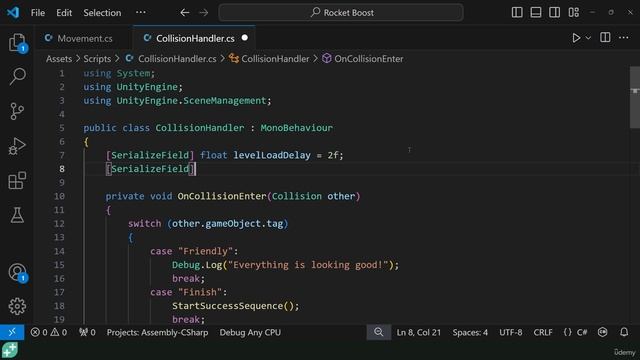This screenshot has width=640, height=360.
Task: Click the Rocket Boost command search box
Action: pyautogui.click(x=341, y=13)
